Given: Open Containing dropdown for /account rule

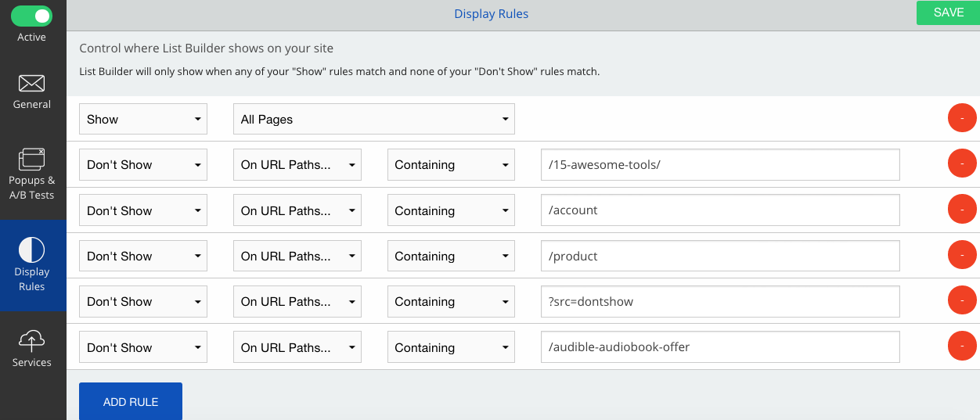Looking at the screenshot, I should (451, 210).
